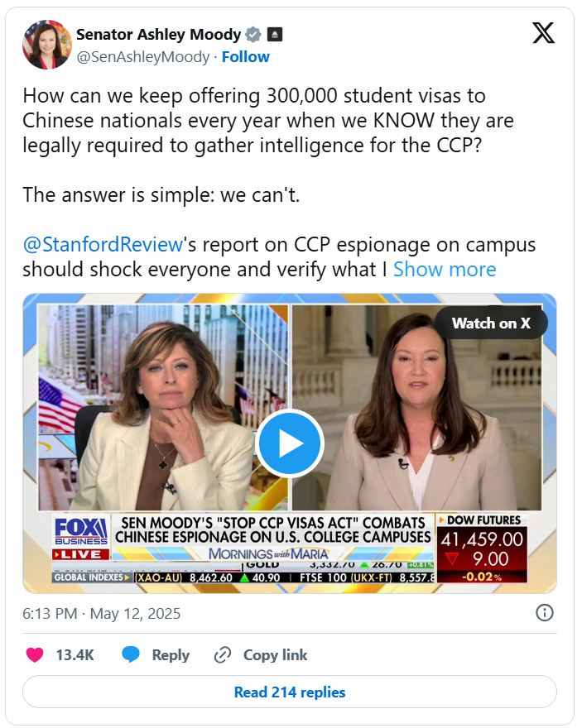The image size is (582, 728).
Task: Click the government building badge icon
Action: (275, 35)
